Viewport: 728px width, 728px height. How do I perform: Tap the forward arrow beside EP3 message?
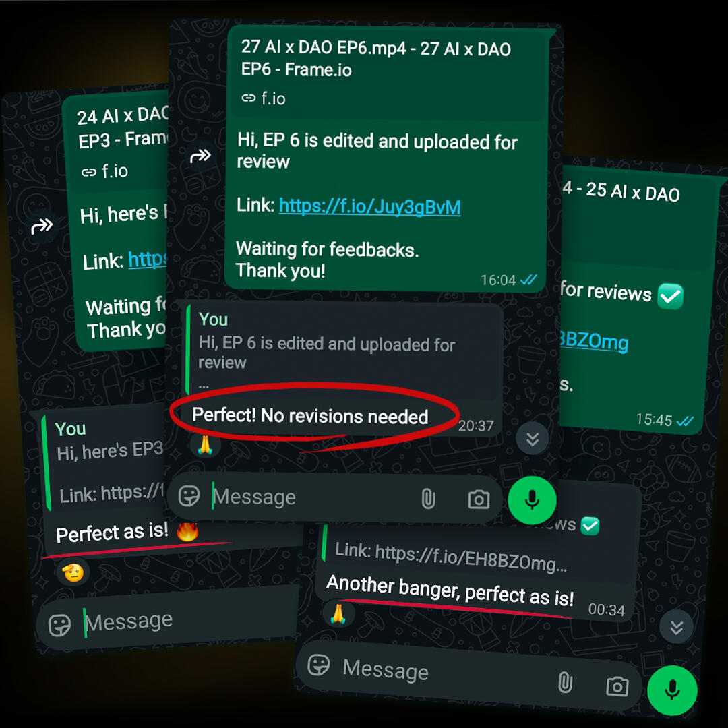pyautogui.click(x=42, y=226)
